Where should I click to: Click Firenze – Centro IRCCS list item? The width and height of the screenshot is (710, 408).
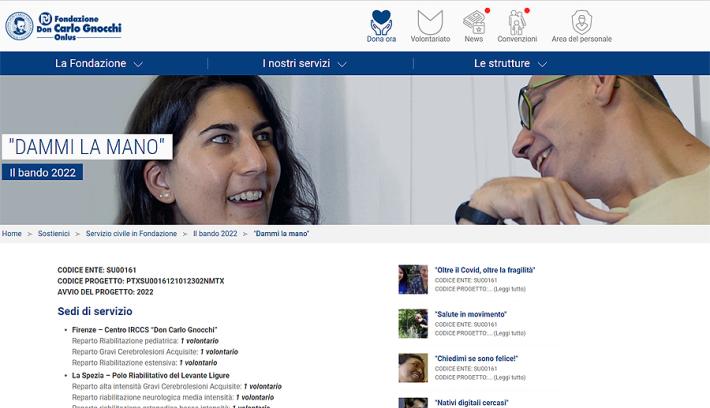144,330
